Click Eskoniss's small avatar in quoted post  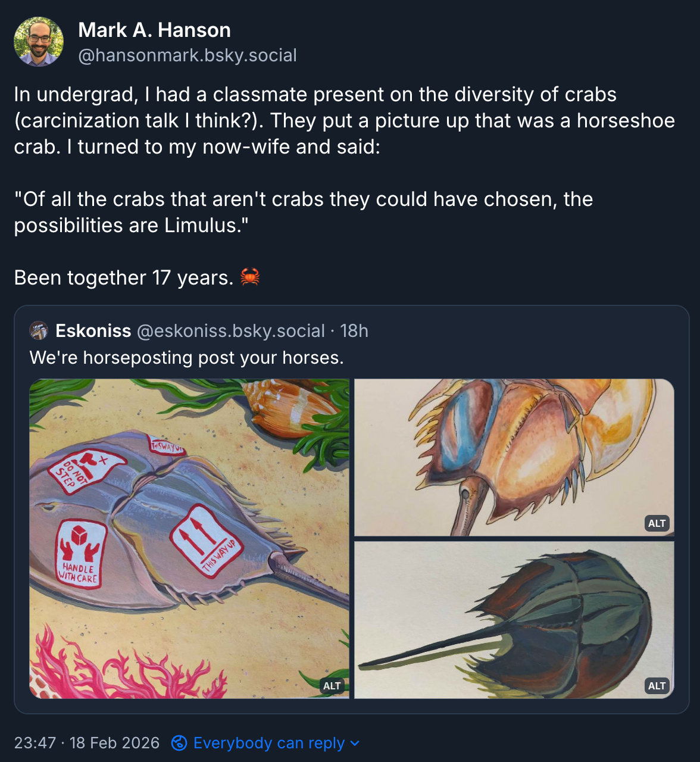coord(39,330)
